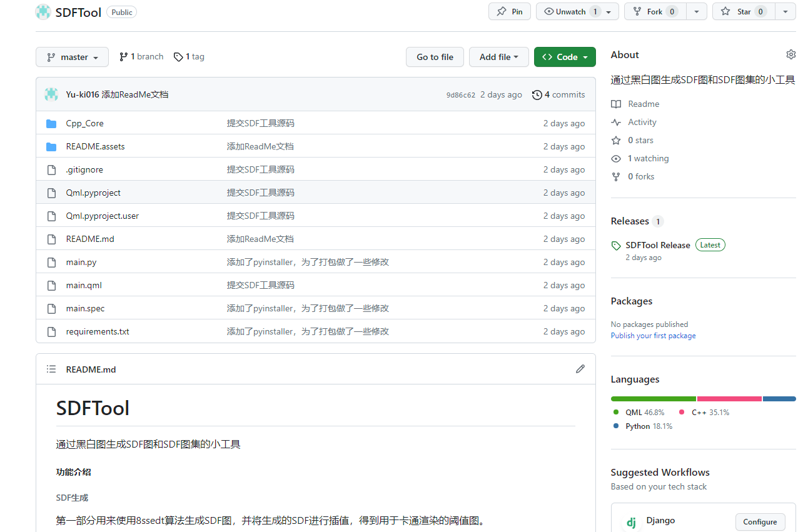Click the green QML segment of the language bar

point(653,398)
